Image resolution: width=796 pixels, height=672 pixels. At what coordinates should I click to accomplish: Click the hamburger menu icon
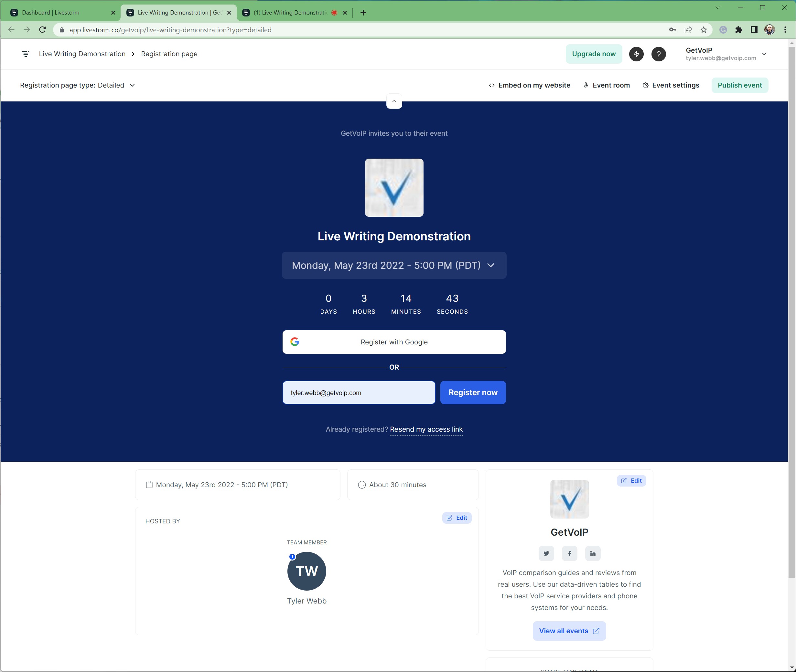point(26,53)
